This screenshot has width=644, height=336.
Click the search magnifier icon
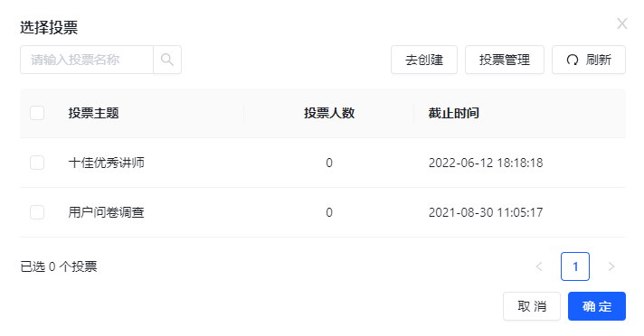(167, 60)
